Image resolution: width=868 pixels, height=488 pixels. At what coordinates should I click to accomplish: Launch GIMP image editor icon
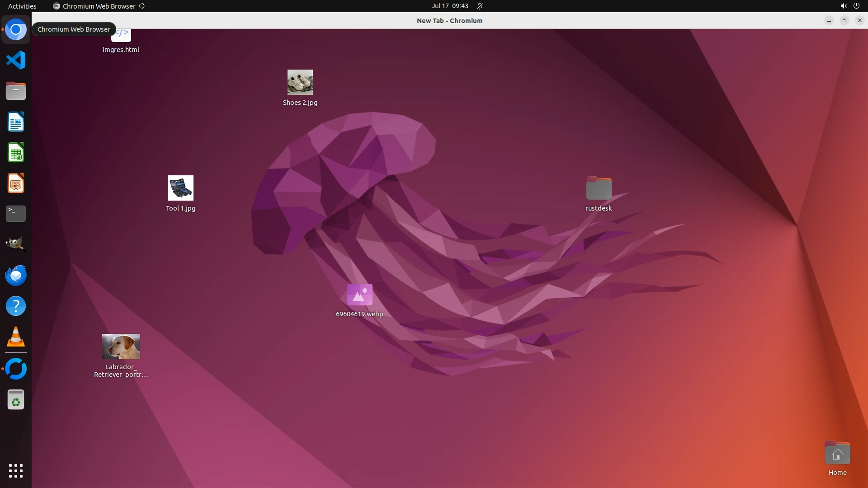click(16, 244)
